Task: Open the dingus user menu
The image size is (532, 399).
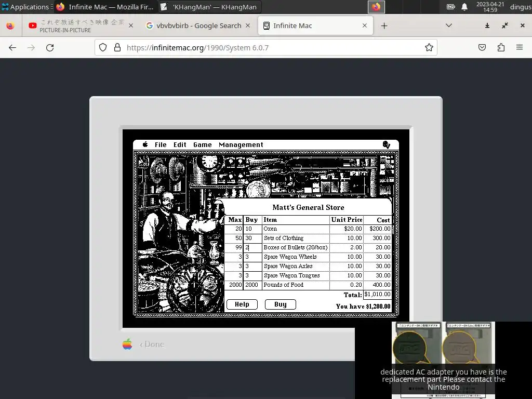Action: pyautogui.click(x=521, y=7)
